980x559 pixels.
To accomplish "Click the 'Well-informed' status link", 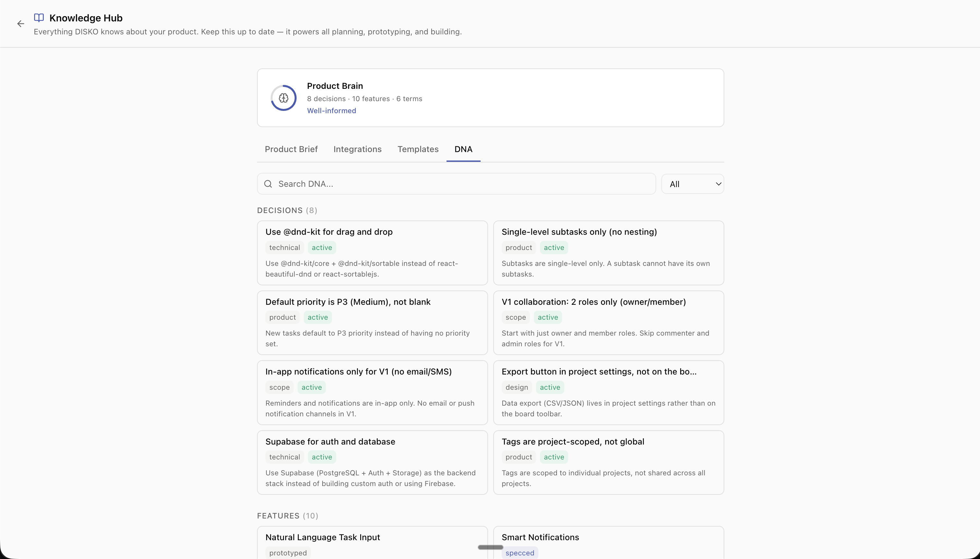I will pyautogui.click(x=331, y=111).
